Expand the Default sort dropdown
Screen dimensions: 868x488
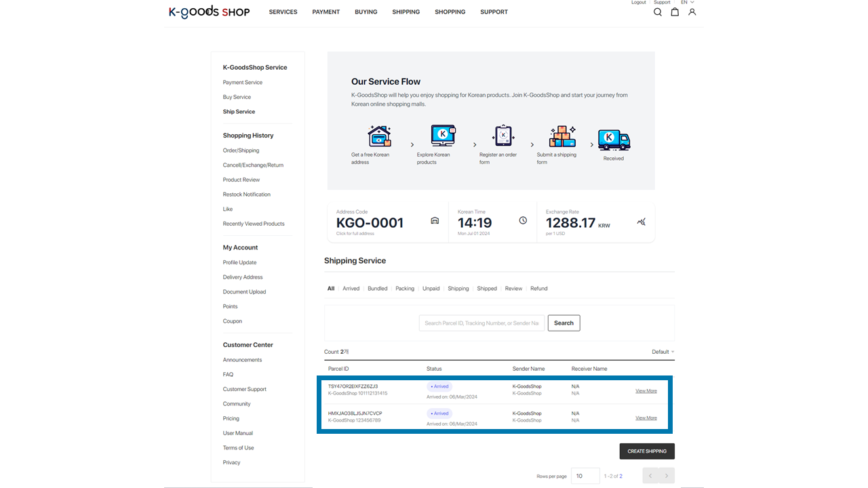coord(663,352)
